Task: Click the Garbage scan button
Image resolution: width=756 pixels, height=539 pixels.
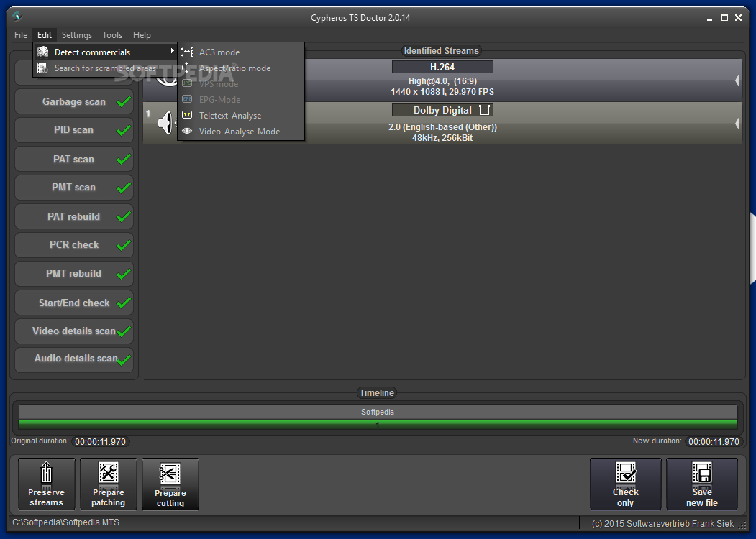Action: 74,101
